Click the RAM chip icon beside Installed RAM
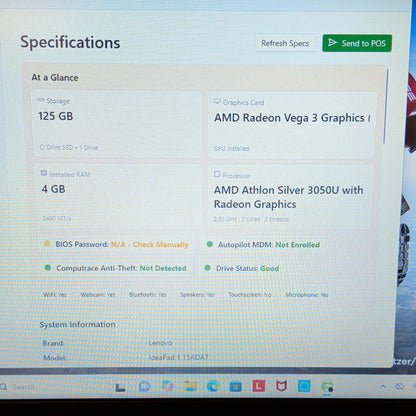This screenshot has width=416, height=416. (44, 173)
